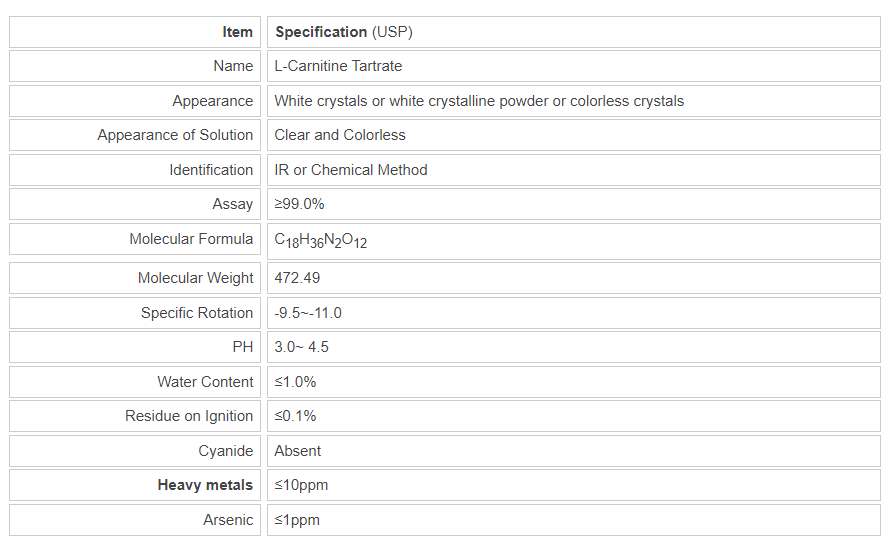
Task: Click the L-Carnitine Tartrate name value
Action: 338,66
